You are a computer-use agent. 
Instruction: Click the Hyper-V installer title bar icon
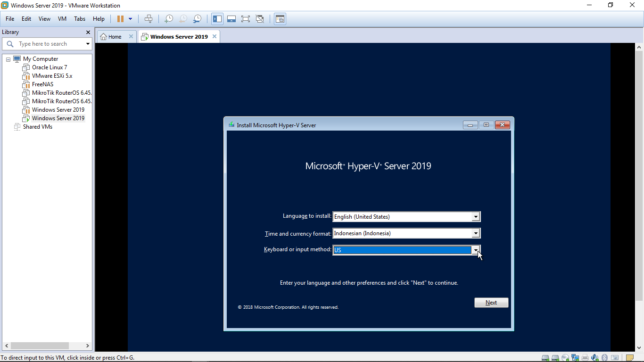pyautogui.click(x=231, y=125)
